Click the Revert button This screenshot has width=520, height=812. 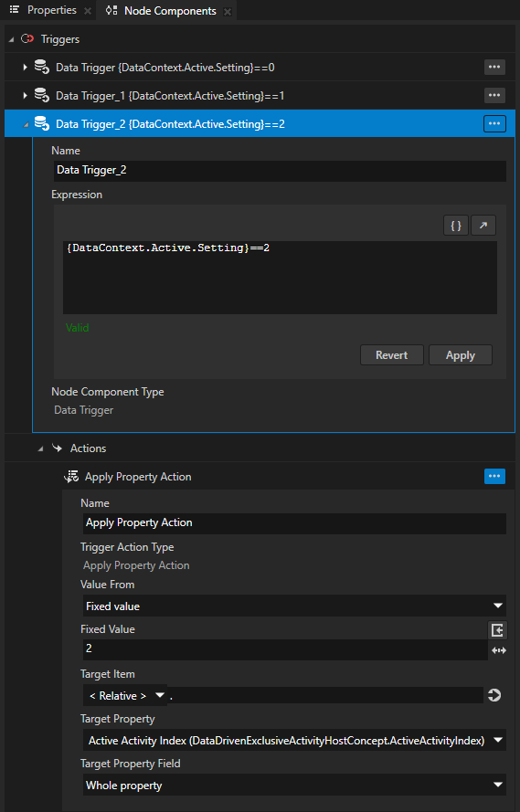(391, 355)
